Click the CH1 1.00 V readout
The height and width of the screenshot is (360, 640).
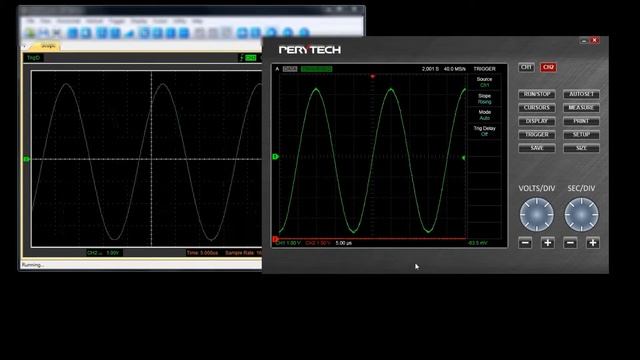click(x=288, y=243)
